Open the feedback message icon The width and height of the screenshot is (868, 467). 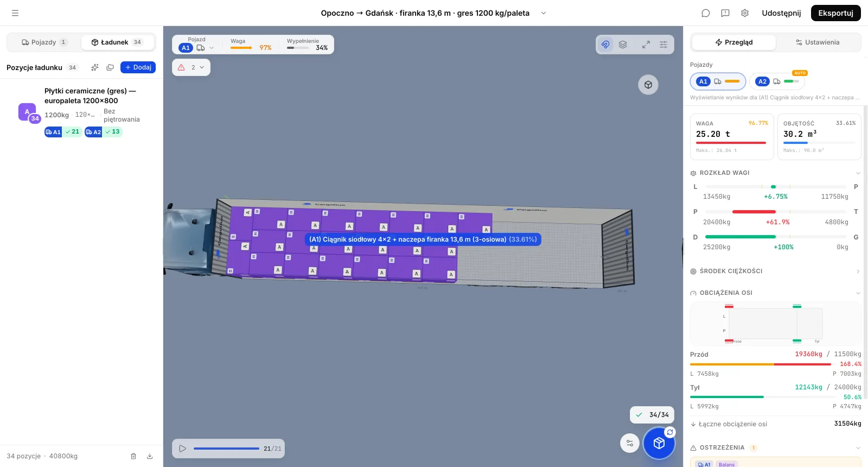[x=725, y=13]
